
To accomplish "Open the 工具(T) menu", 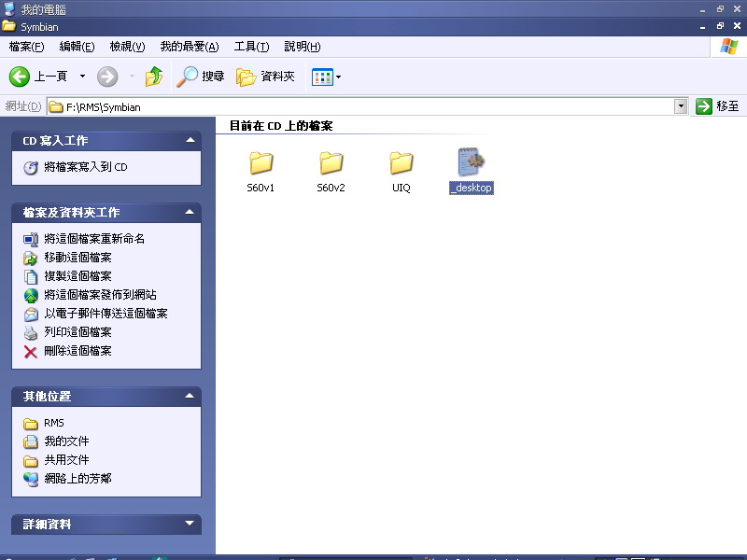I will point(251,47).
